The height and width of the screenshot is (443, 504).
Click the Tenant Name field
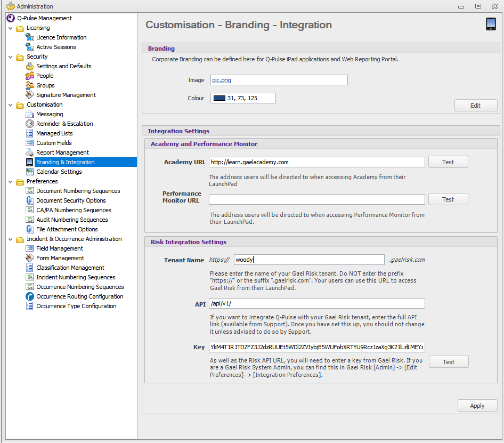309,260
